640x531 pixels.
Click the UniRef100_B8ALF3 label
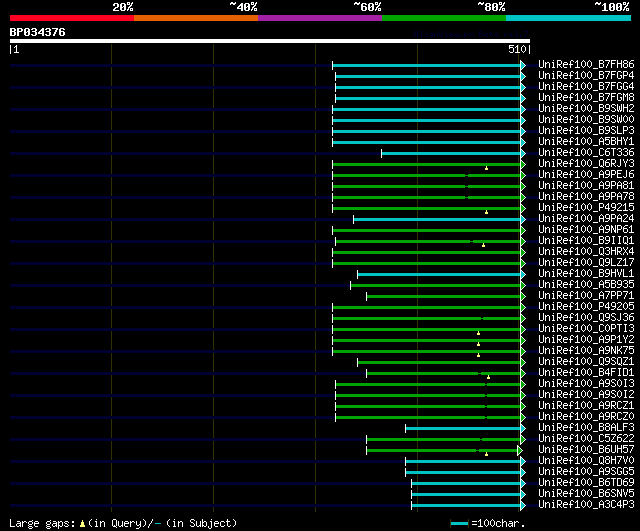tap(586, 428)
